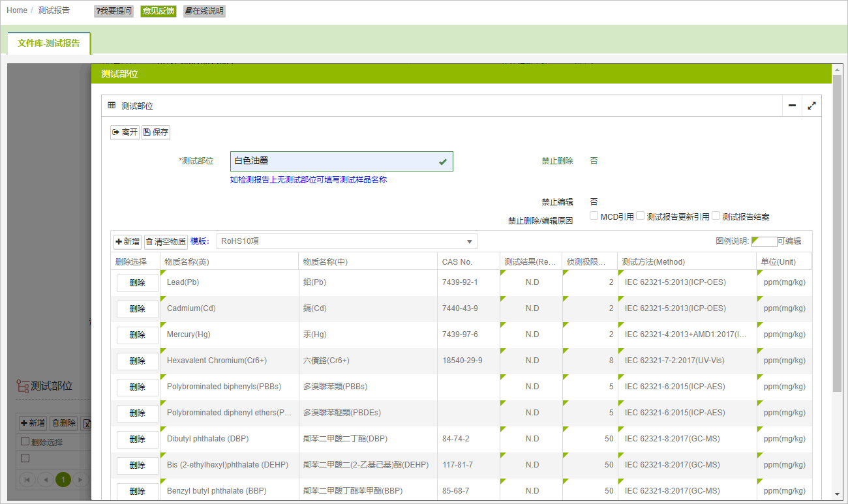Click the 意见反馈 feedback button
The height and width of the screenshot is (504, 848).
pos(159,11)
